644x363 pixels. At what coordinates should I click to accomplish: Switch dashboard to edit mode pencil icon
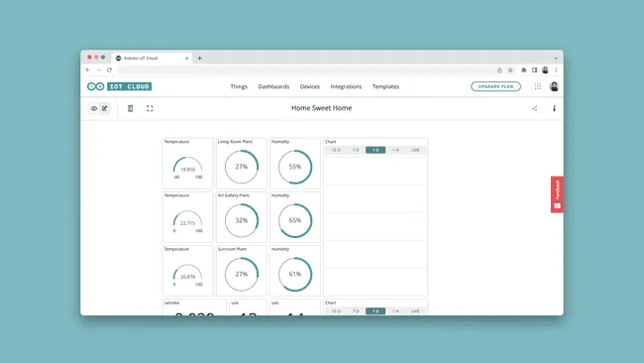tap(105, 108)
